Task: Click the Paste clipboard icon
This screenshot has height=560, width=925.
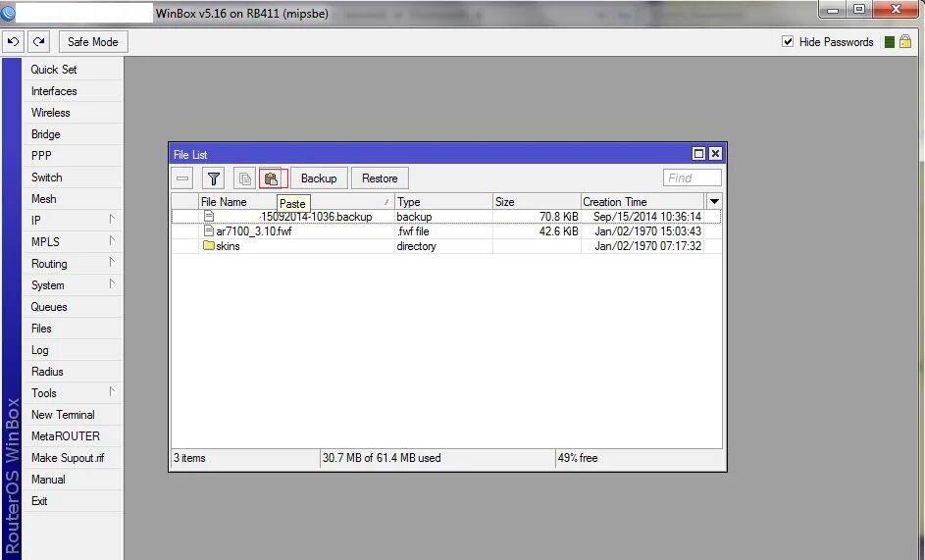Action: tap(272, 178)
